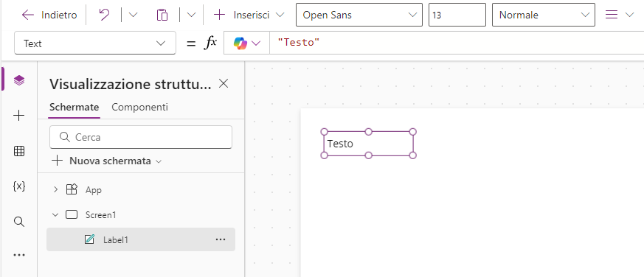Open the Text property selector dropdown

(95, 43)
